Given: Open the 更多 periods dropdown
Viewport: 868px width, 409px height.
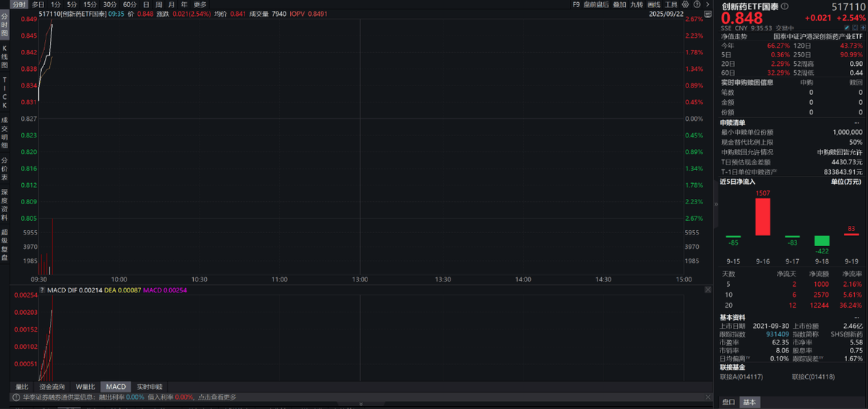Looking at the screenshot, I should coord(200,4).
